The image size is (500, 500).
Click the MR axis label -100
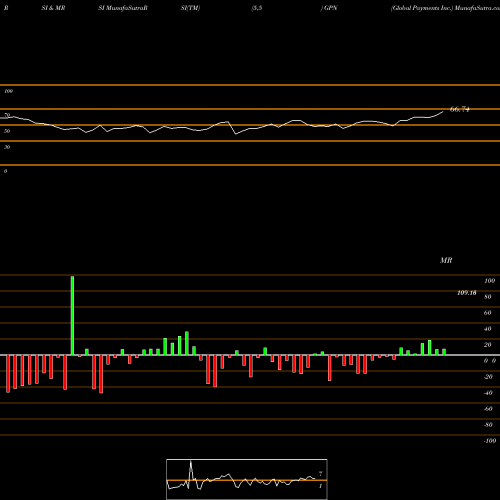point(490,441)
